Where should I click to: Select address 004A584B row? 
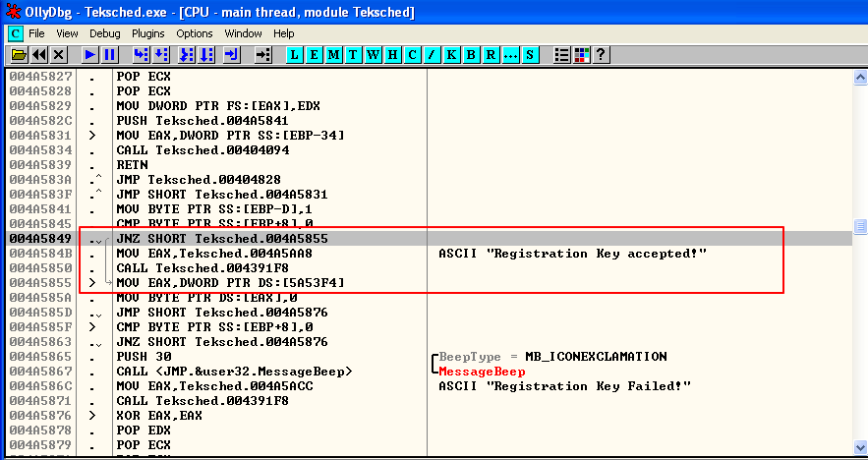click(429, 254)
